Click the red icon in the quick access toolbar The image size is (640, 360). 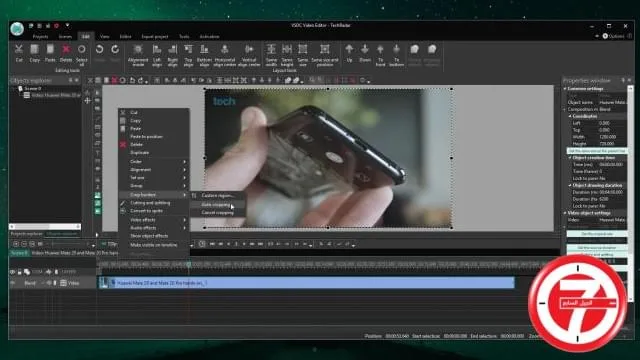point(56,26)
